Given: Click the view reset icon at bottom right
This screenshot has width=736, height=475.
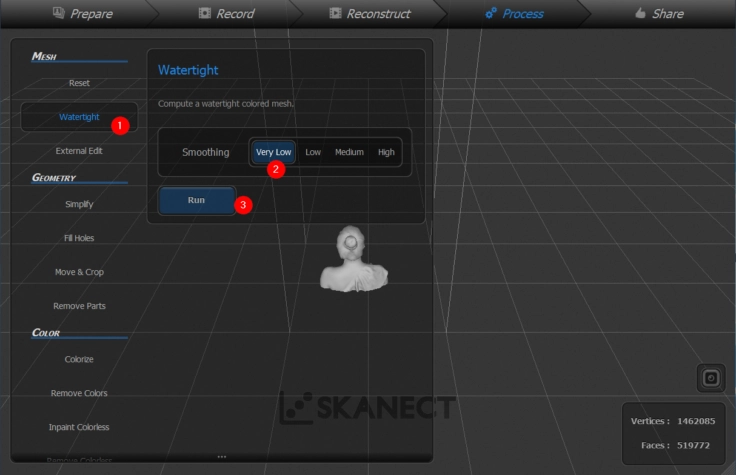Looking at the screenshot, I should tap(710, 378).
